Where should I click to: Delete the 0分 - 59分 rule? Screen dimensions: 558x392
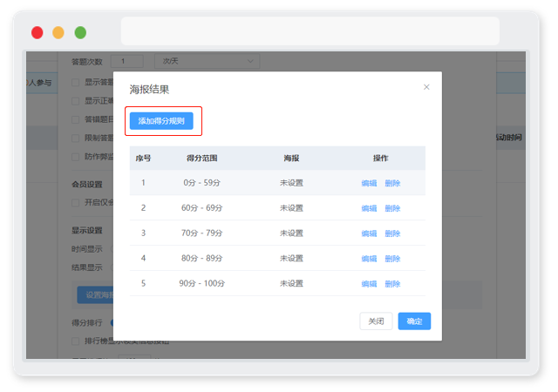[x=392, y=183]
